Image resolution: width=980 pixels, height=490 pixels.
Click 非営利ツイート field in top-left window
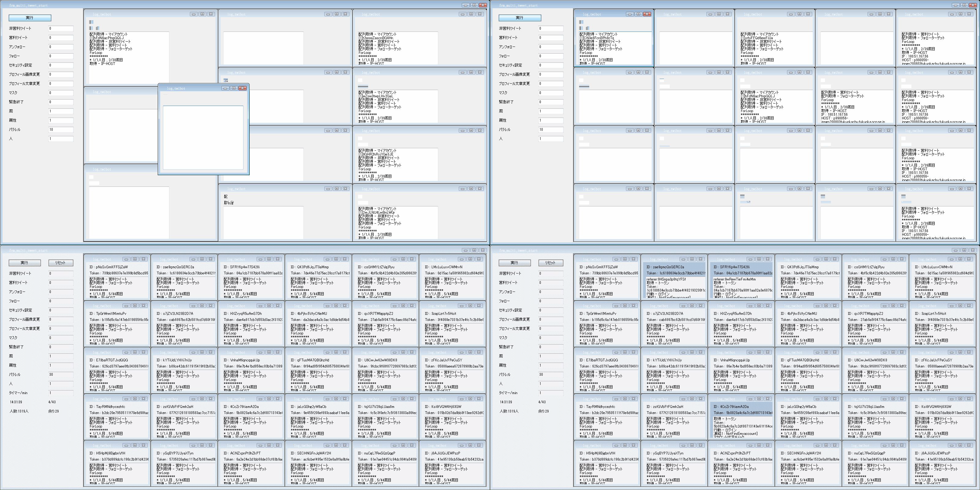coord(61,28)
